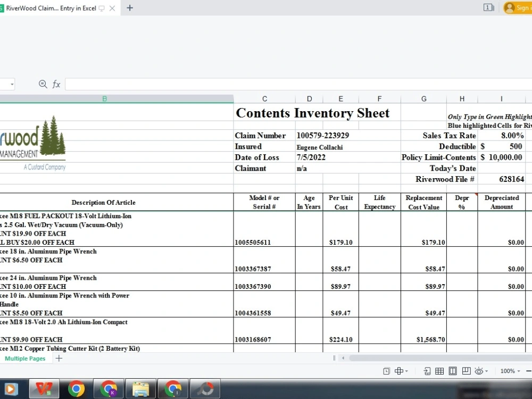Image resolution: width=532 pixels, height=399 pixels.
Task: Click the $1,568.70 replacement cost cell
Action: pyautogui.click(x=424, y=331)
